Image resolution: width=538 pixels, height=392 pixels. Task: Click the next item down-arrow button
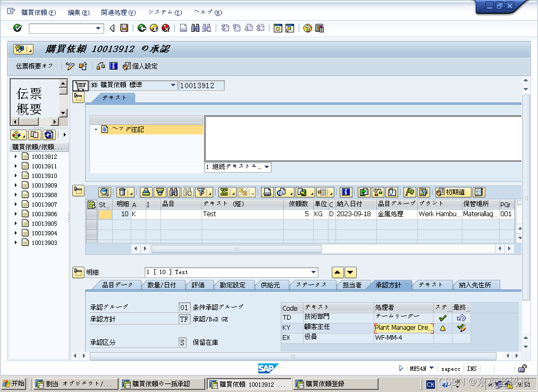(x=350, y=272)
